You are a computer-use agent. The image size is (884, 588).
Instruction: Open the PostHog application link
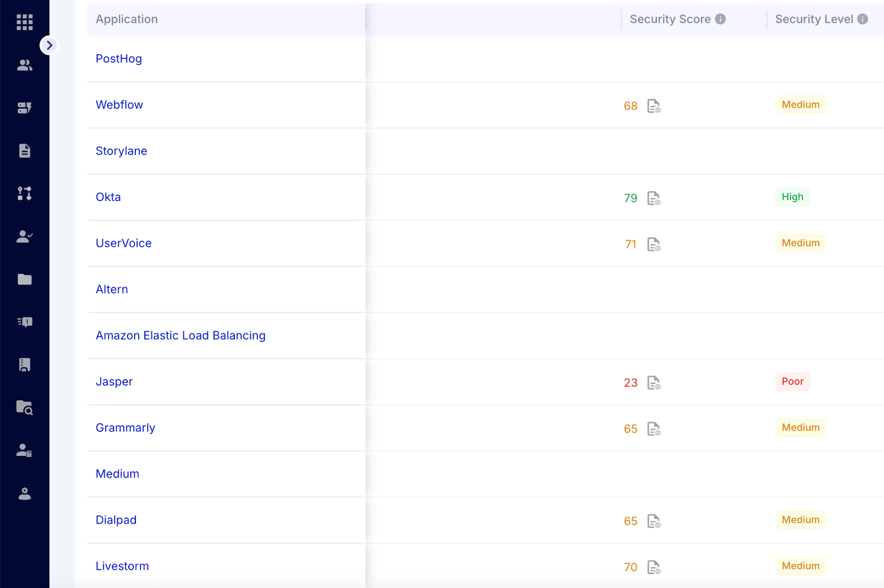pyautogui.click(x=119, y=59)
